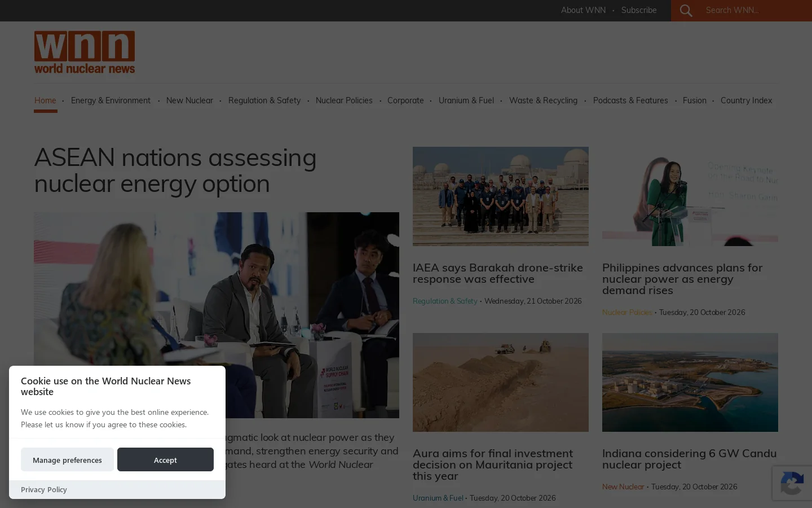Open the About WNN link

pyautogui.click(x=583, y=10)
